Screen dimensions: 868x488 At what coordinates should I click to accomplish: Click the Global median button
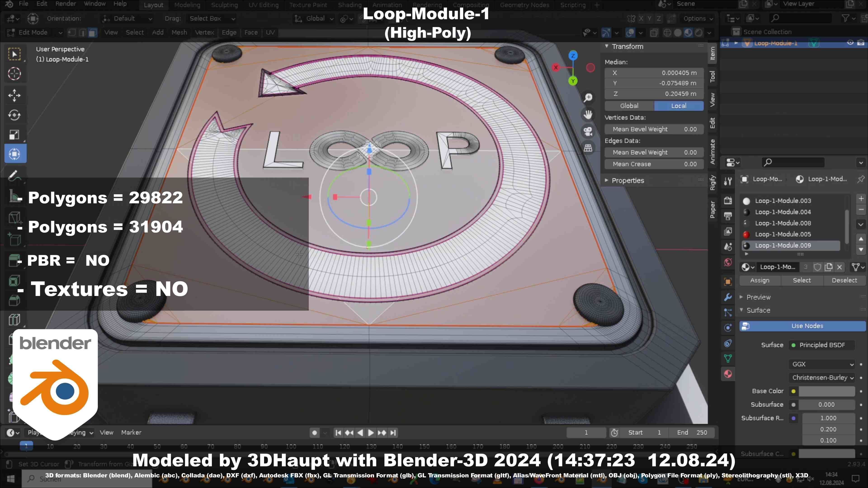click(x=629, y=106)
